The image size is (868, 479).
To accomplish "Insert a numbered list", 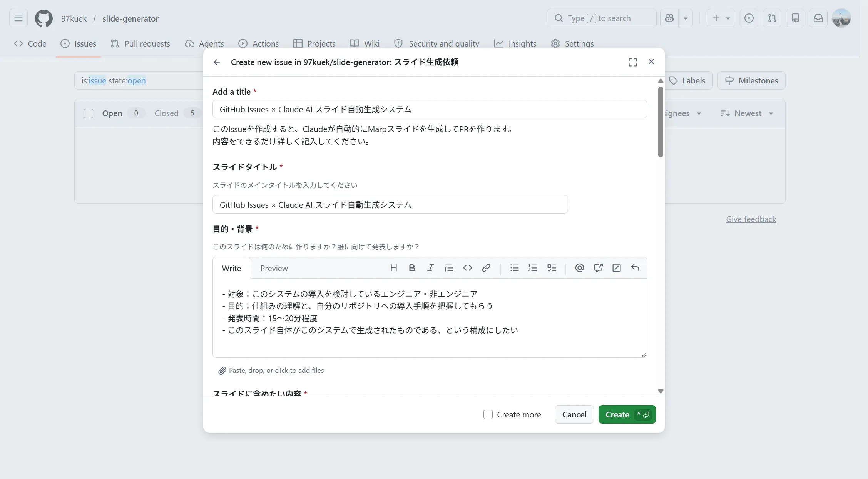I will [x=533, y=268].
